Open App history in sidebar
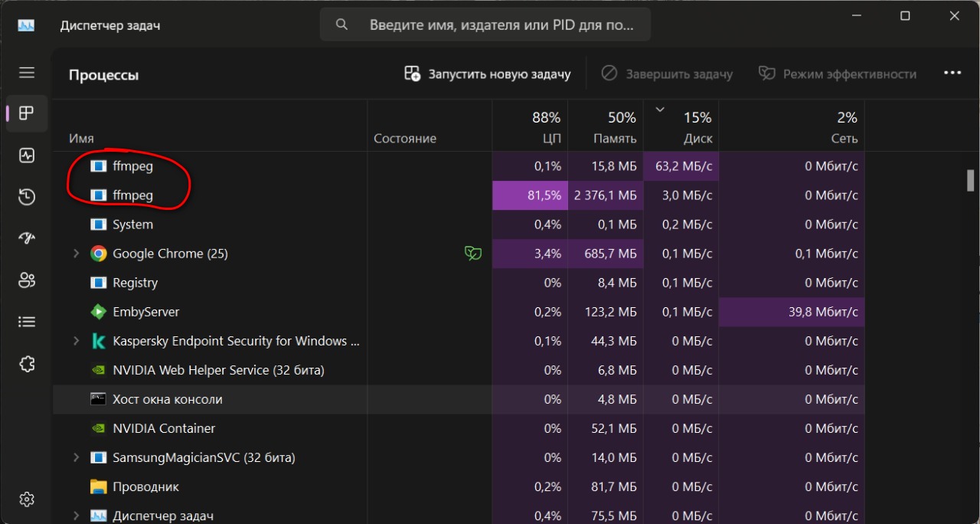980x524 pixels. (27, 197)
